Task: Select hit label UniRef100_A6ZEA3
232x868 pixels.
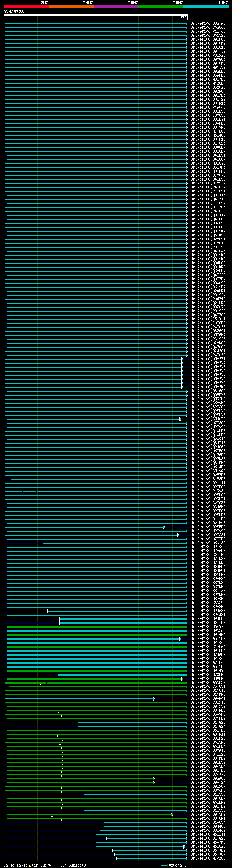Action: tap(208, 451)
